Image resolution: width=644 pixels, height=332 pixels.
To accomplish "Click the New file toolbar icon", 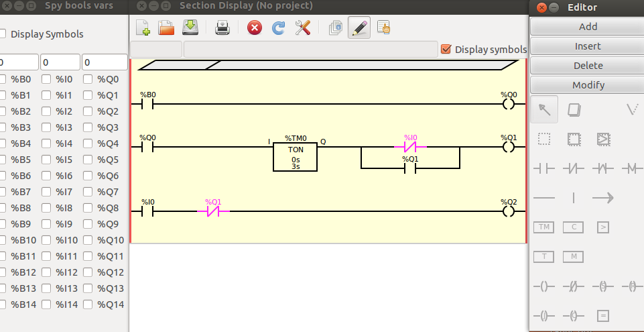I will point(143,28).
